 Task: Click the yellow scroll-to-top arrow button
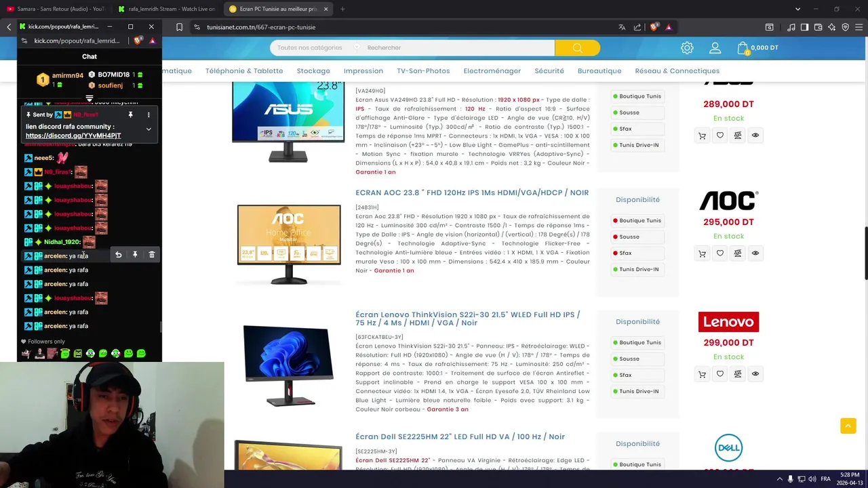coord(848,426)
